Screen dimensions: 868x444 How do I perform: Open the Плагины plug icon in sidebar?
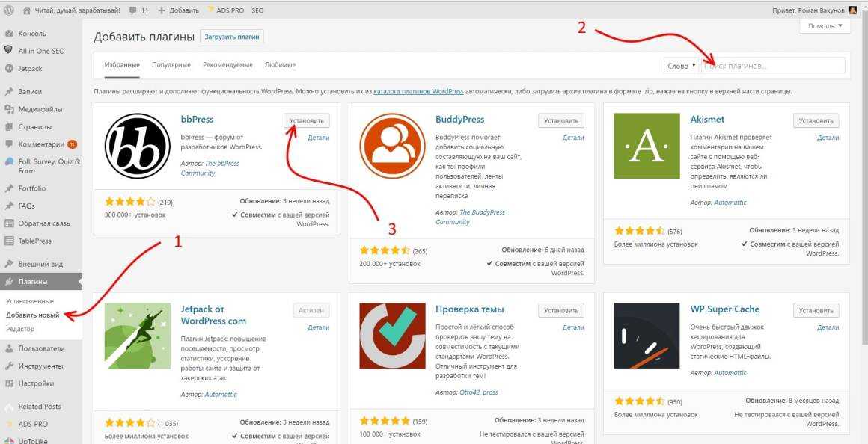(9, 282)
